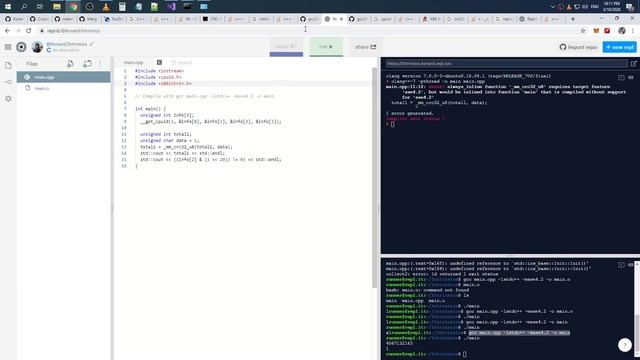Click the saved status indicator
Viewport: 640px width, 360px height.
(x=181, y=62)
